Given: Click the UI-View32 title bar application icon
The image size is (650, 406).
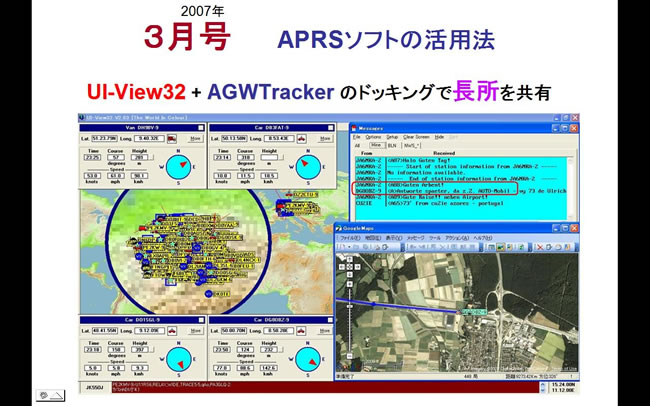Looking at the screenshot, I should (82, 118).
